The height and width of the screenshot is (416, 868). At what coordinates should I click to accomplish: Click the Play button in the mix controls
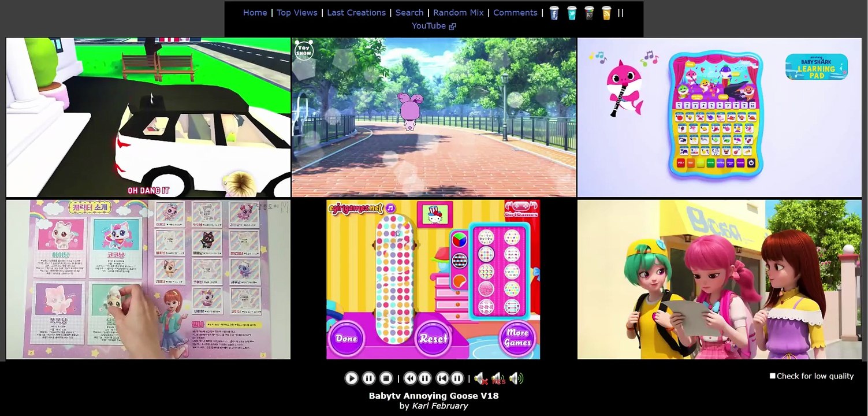pyautogui.click(x=351, y=378)
